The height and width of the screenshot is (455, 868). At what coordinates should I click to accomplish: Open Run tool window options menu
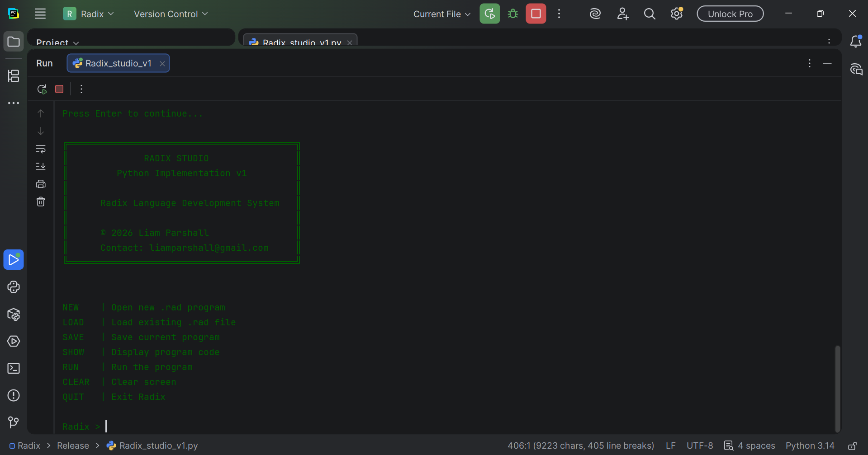tap(810, 63)
